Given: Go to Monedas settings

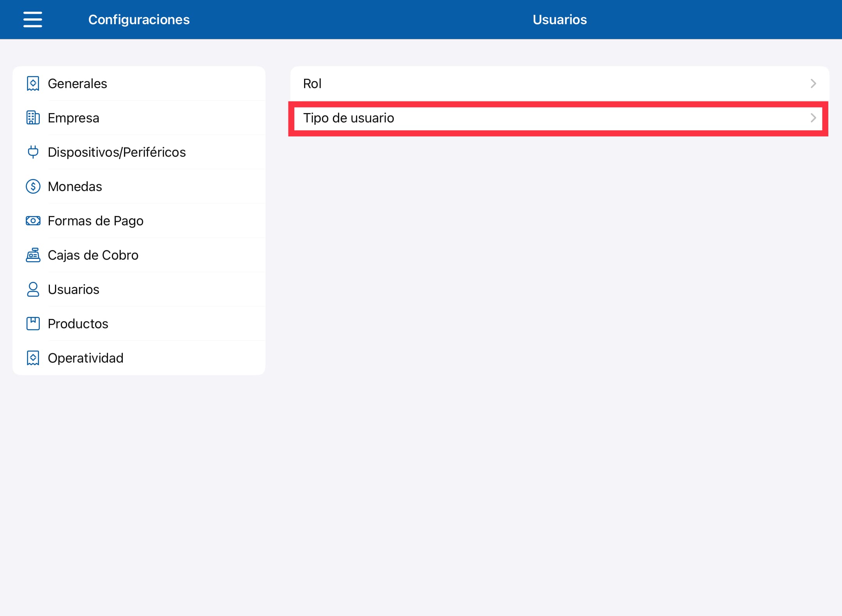Looking at the screenshot, I should click(139, 186).
